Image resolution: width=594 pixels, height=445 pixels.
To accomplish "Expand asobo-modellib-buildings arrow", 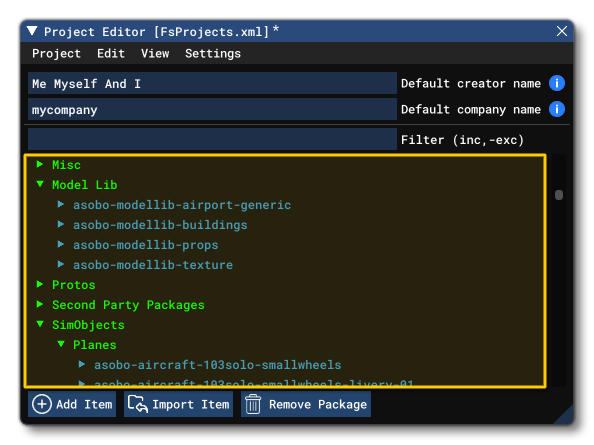I will pos(61,224).
